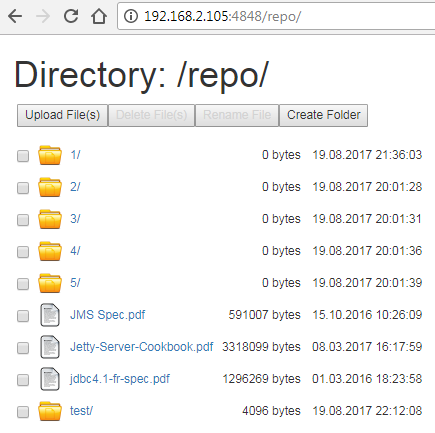Select the Jetty-Server-Cookbook.pdf checkbox

click(x=23, y=348)
